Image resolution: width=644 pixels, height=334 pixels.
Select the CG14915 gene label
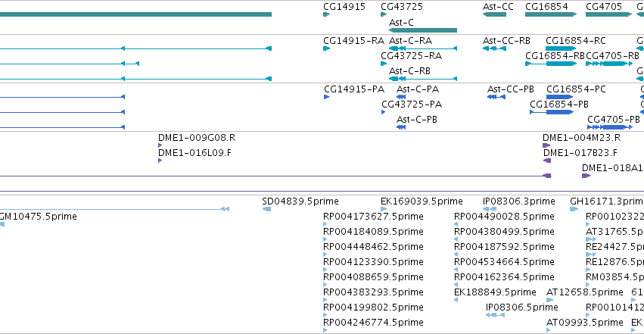click(x=344, y=7)
